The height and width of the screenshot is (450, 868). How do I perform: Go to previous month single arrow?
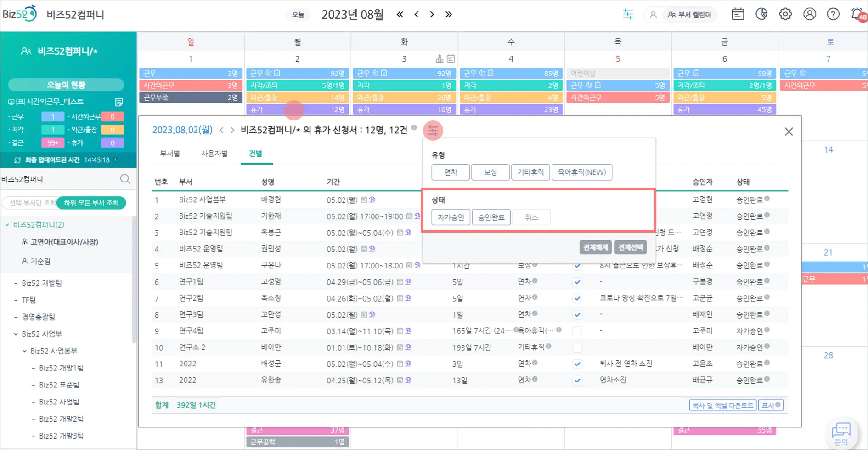(417, 14)
